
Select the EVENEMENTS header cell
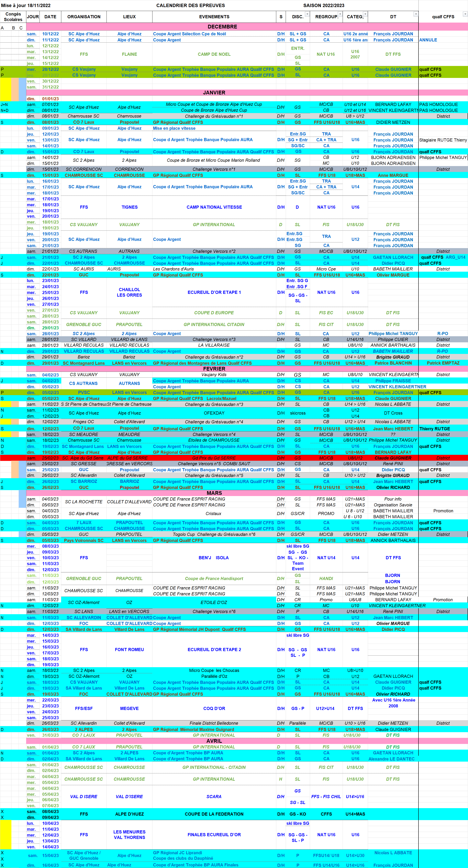214,17
